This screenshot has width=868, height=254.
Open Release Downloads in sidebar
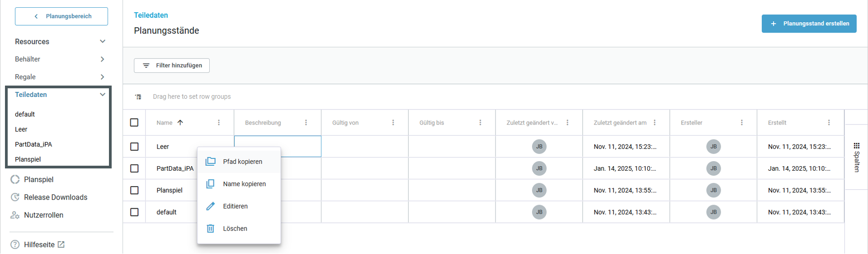pos(56,197)
